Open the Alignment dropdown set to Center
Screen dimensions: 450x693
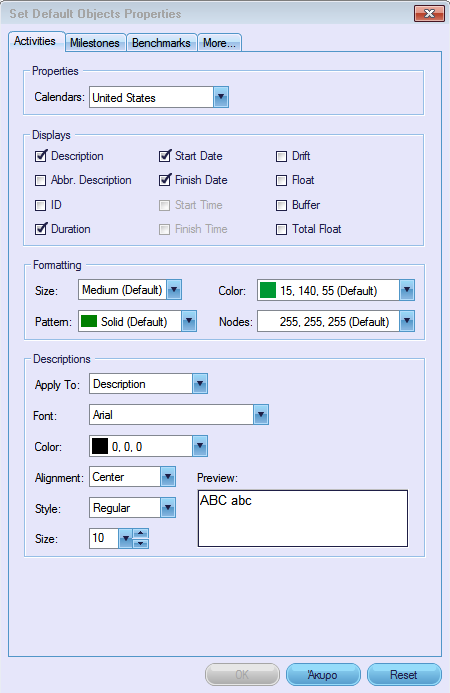[x=168, y=476]
